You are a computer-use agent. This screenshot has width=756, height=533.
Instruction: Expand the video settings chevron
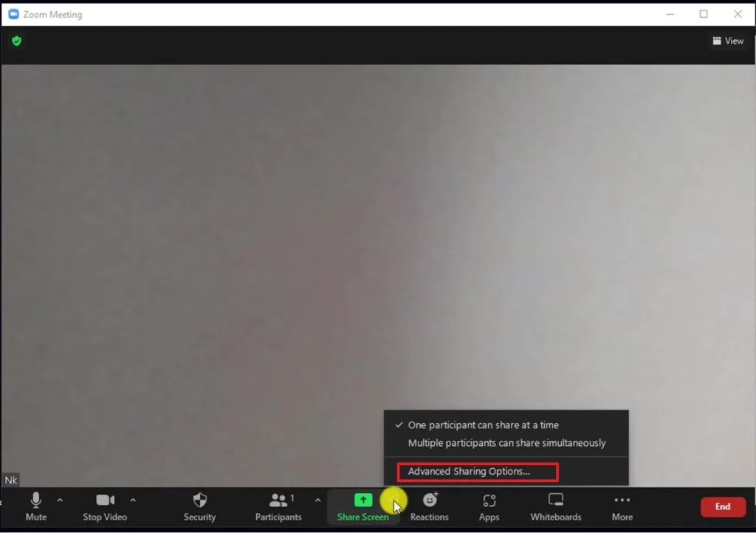(133, 499)
